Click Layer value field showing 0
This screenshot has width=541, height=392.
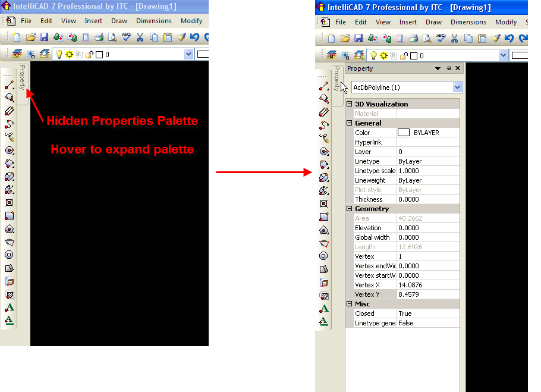[x=428, y=152]
